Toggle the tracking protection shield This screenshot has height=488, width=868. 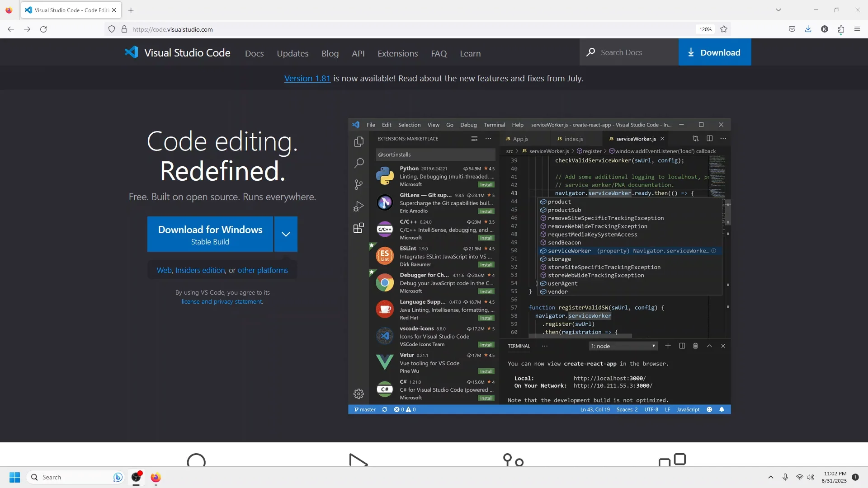[111, 29]
